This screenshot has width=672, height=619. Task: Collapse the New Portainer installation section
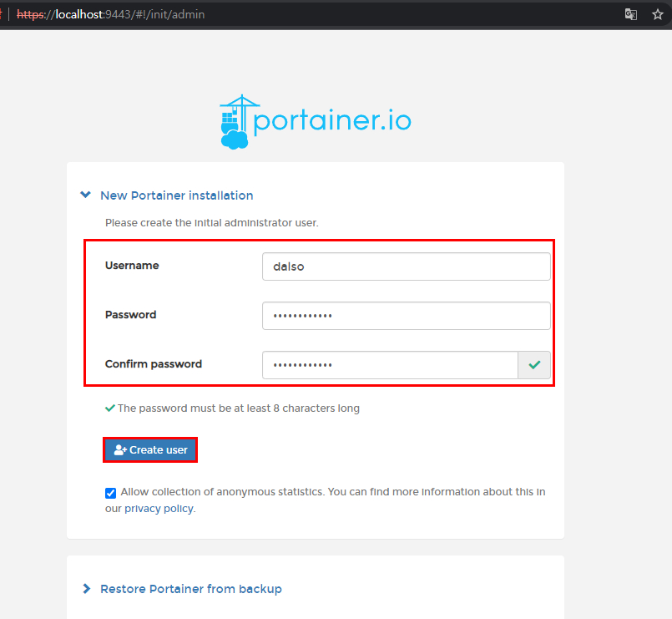tap(86, 195)
